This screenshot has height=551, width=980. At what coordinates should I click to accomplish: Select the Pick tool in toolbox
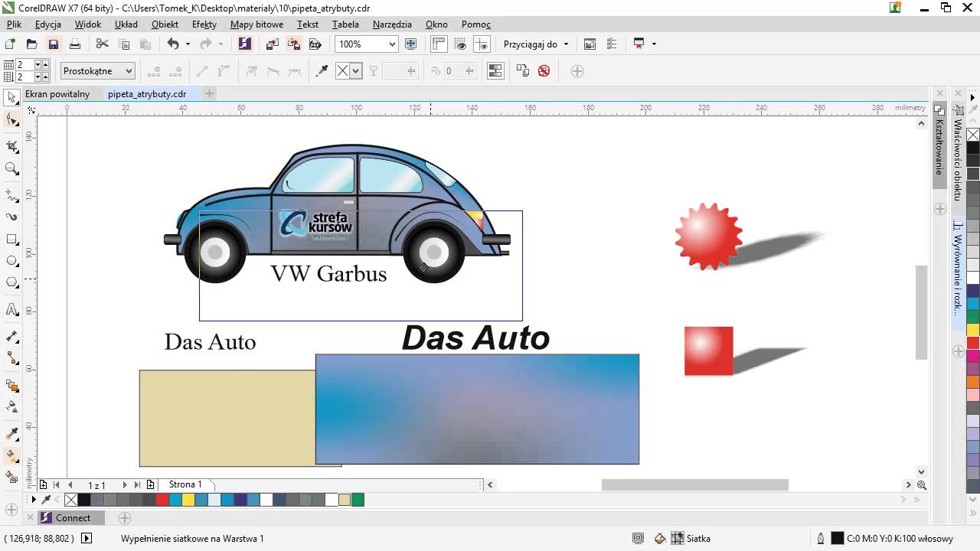(12, 97)
